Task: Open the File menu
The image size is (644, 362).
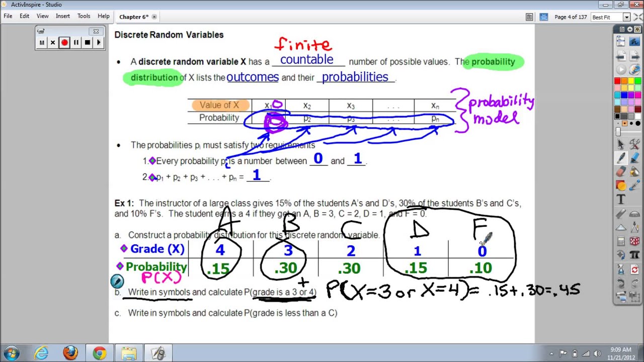Action: pyautogui.click(x=8, y=16)
